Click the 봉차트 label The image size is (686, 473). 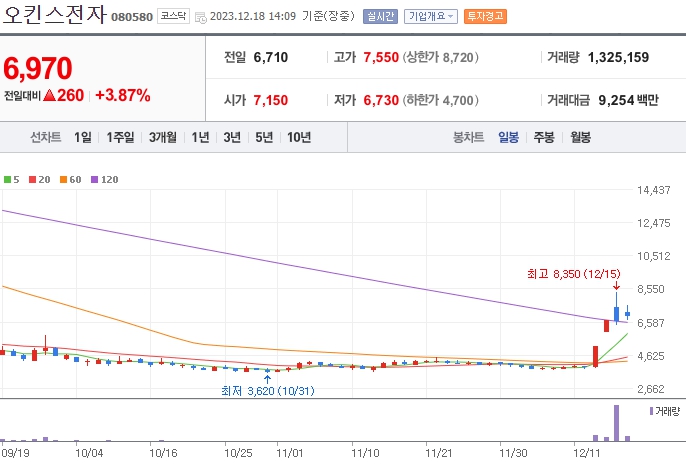click(x=469, y=137)
